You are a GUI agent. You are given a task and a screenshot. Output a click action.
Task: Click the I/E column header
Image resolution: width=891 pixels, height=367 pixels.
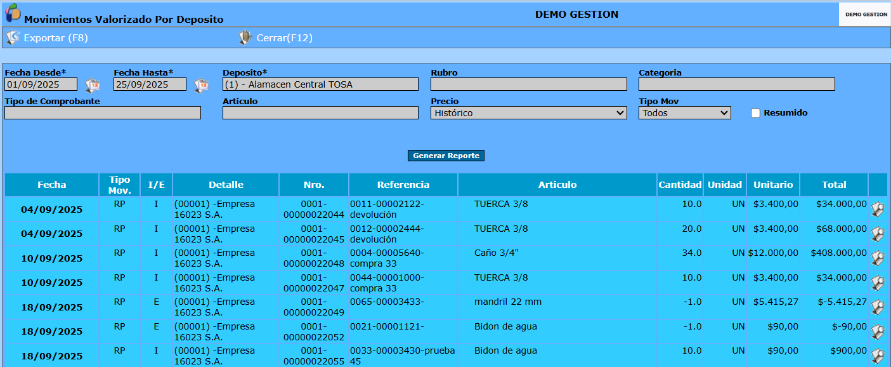(156, 185)
